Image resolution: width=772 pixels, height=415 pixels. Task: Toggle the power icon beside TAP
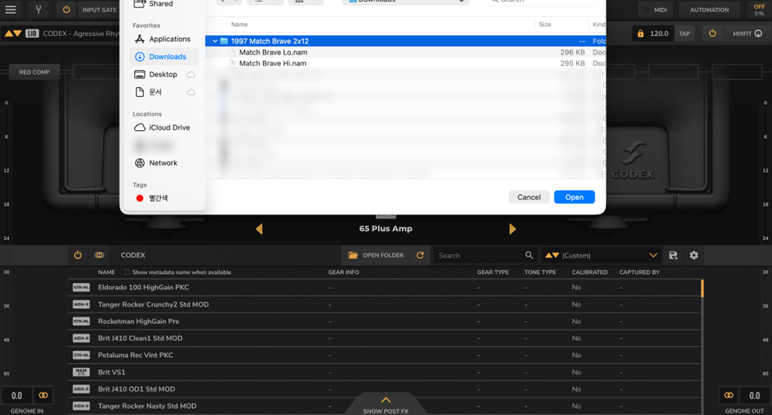point(712,33)
